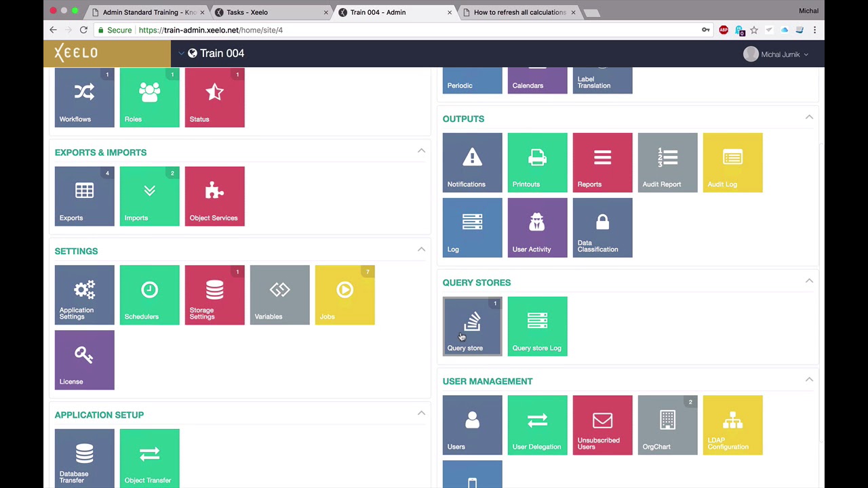This screenshot has width=868, height=488.
Task: Click the Michal profile name in Chrome
Action: [x=809, y=11]
